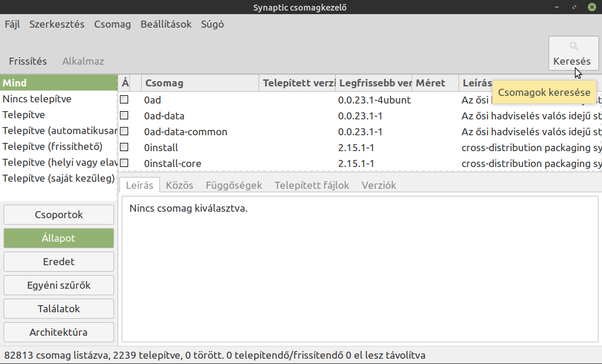Toggle the checkbox for 0install-core
The width and height of the screenshot is (602, 364).
coord(124,163)
